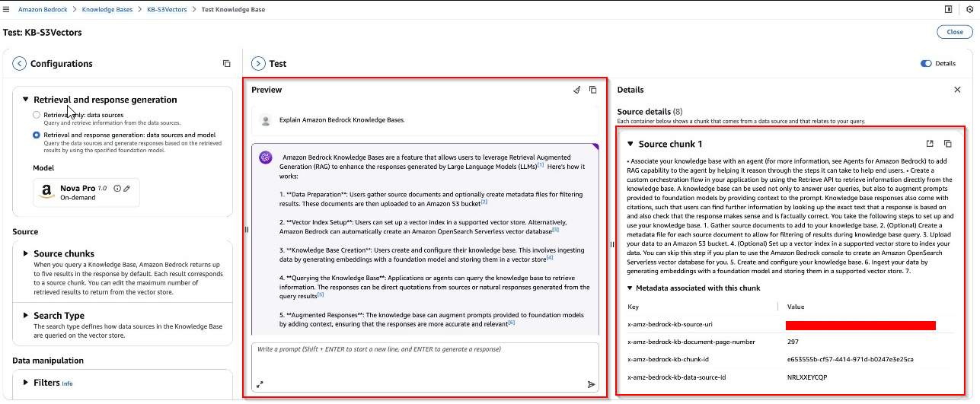Click the 'Data manipulation' heading
The width and height of the screenshot is (980, 404).
(48, 361)
